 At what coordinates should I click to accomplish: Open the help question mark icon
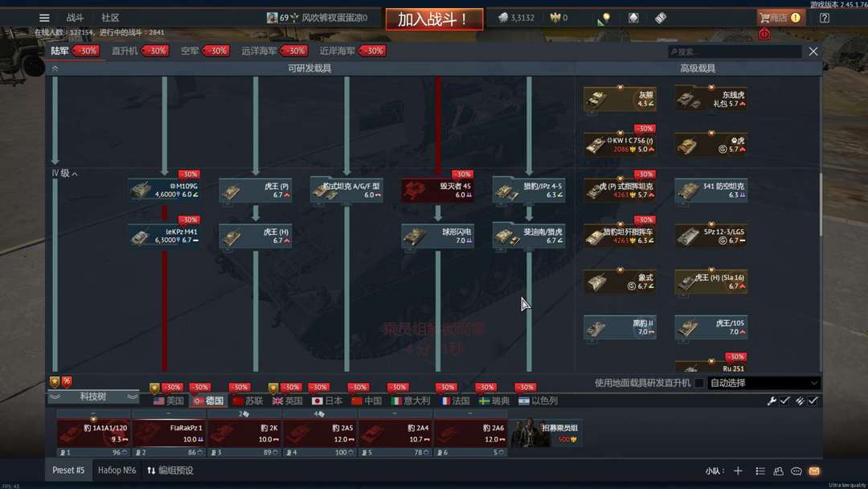point(825,18)
